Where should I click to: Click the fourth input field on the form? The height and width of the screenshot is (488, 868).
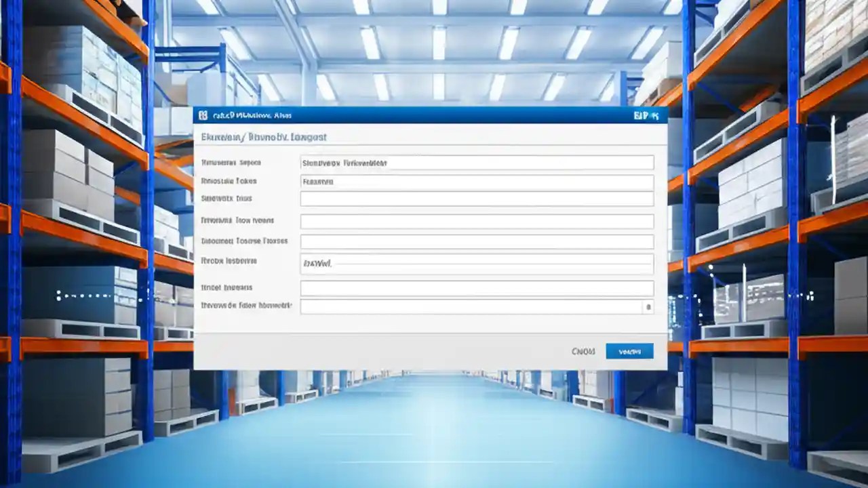[x=475, y=220]
